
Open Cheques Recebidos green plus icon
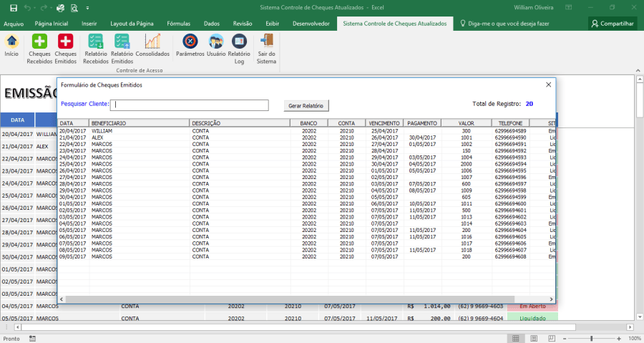tap(39, 42)
